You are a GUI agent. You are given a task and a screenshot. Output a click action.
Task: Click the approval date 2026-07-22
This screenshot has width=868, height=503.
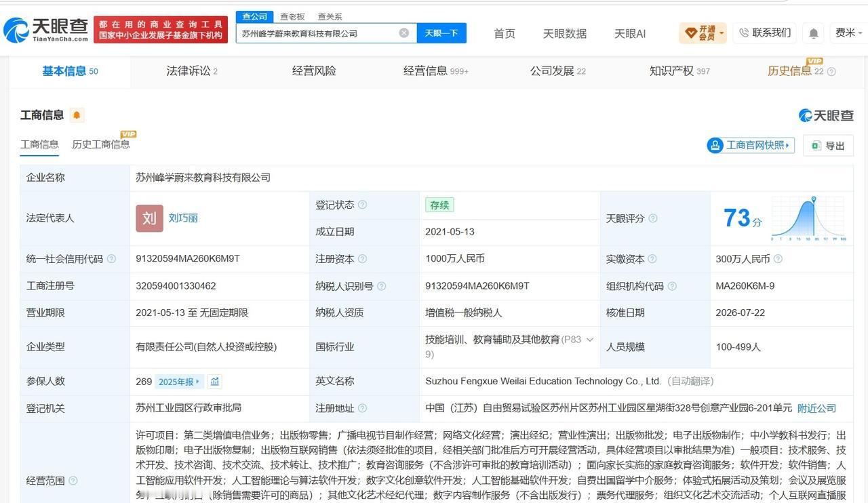click(x=741, y=313)
